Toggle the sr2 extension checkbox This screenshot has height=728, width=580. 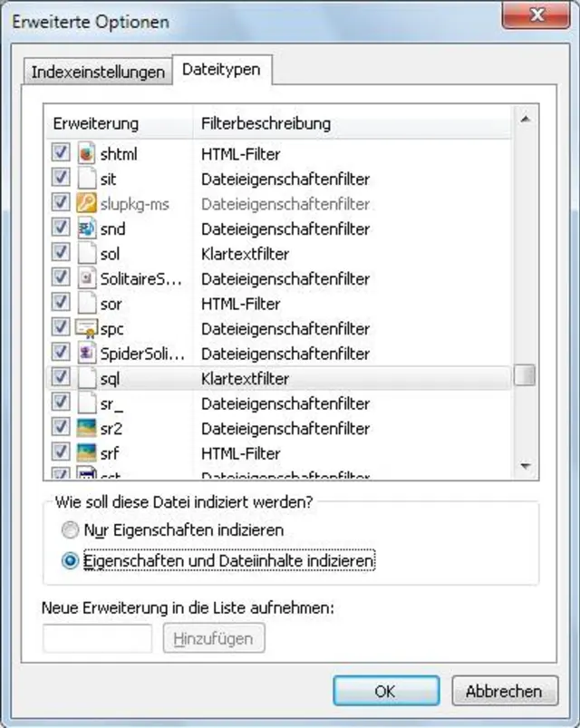point(61,427)
